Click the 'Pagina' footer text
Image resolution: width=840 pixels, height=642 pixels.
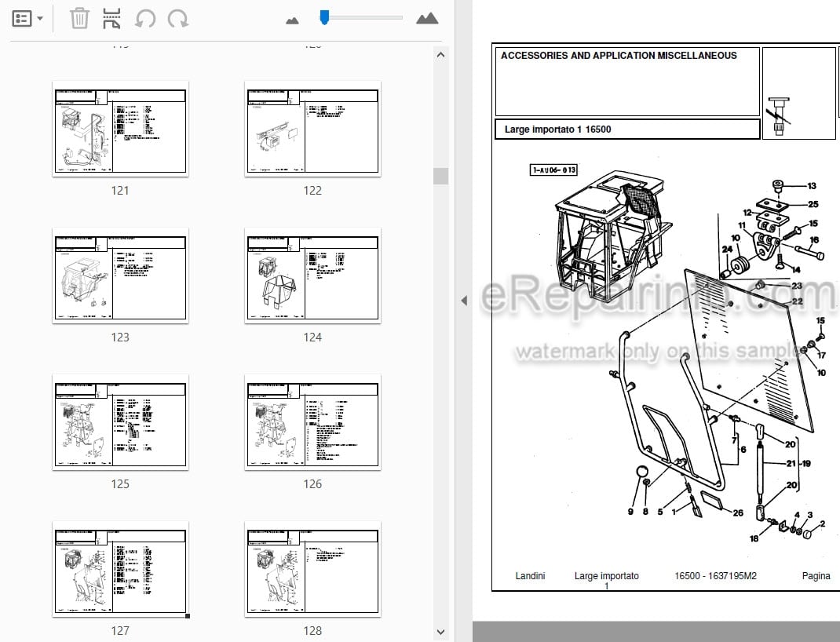[x=816, y=576]
